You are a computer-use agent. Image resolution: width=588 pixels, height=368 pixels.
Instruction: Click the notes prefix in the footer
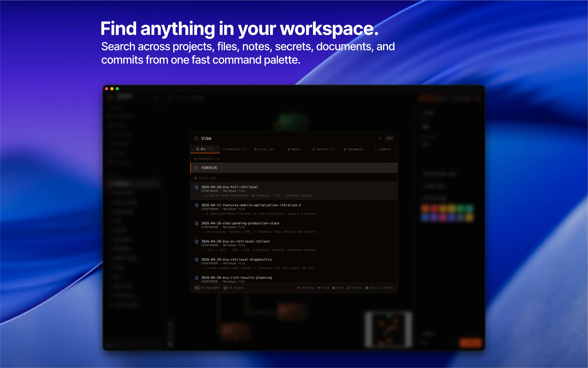[x=338, y=288]
